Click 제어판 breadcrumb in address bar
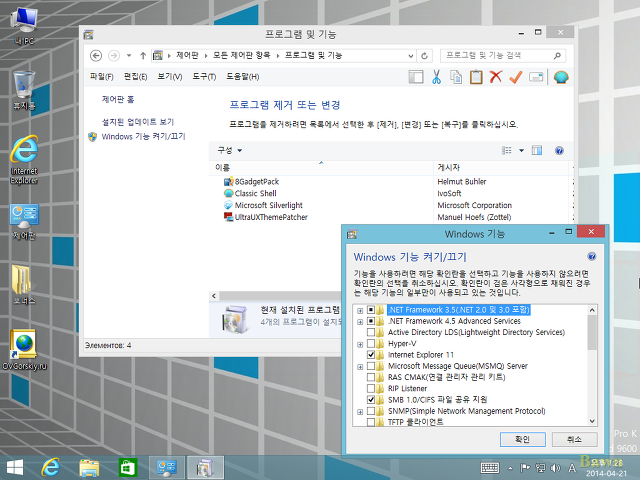 point(187,55)
